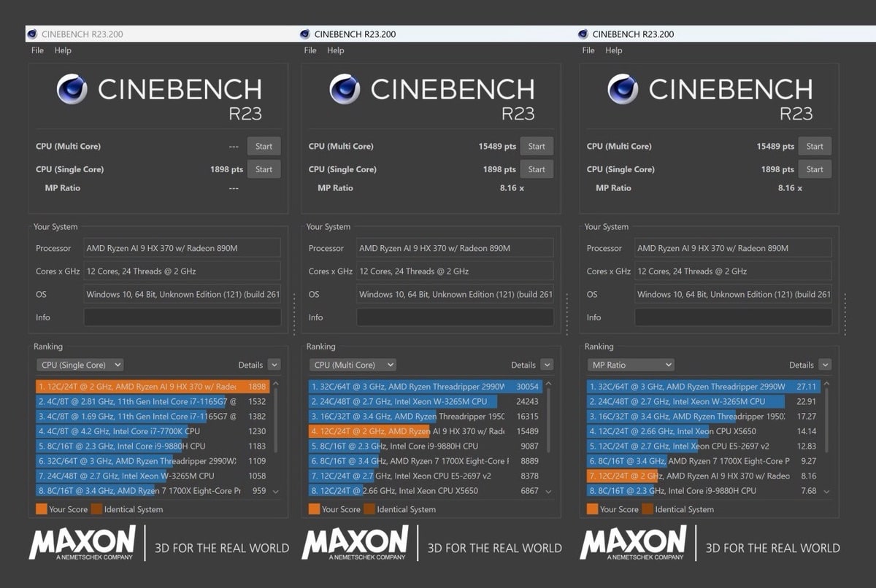Click the Cinebench title bar icon in the leftmost window
The height and width of the screenshot is (588, 876).
click(31, 34)
